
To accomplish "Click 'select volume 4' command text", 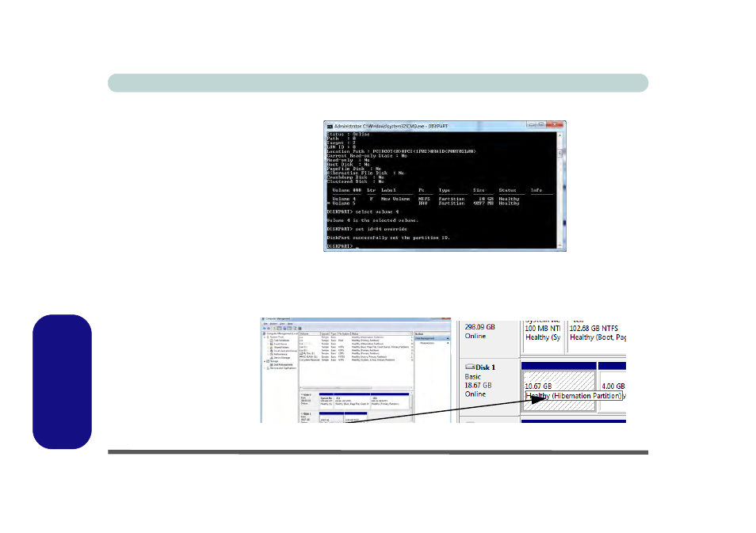I will [377, 211].
